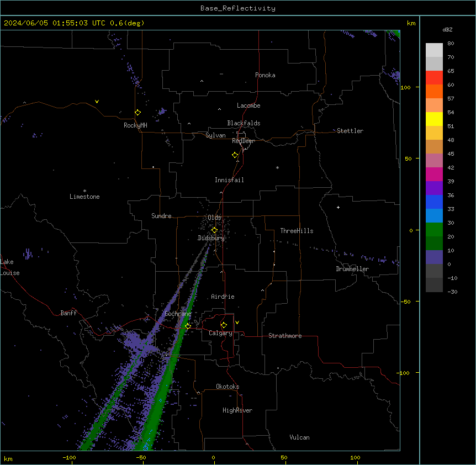The width and height of the screenshot is (476, 465).
Task: Click the RedDeer city label
Action: (244, 141)
